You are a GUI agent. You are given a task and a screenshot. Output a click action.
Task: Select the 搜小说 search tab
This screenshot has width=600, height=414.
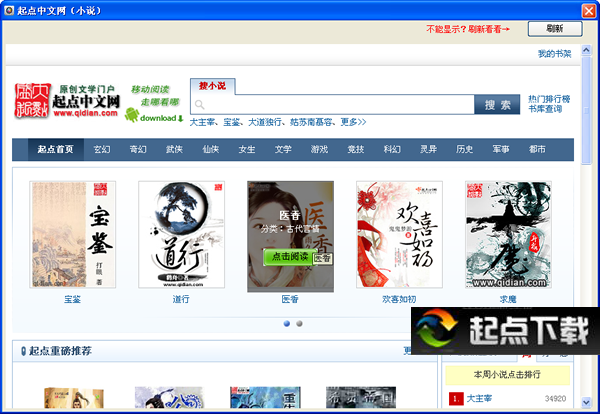[x=212, y=86]
